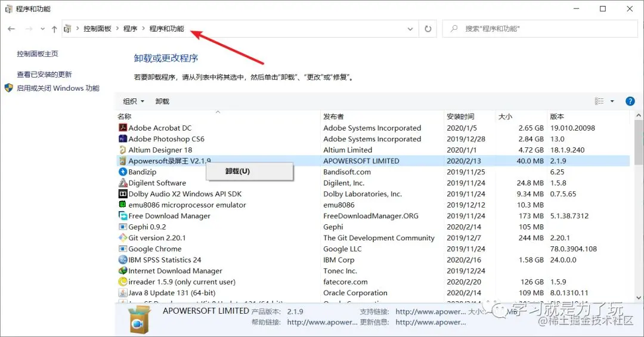This screenshot has width=644, height=337.
Task: Click the 19.010.20098 version cell
Action: tap(572, 128)
